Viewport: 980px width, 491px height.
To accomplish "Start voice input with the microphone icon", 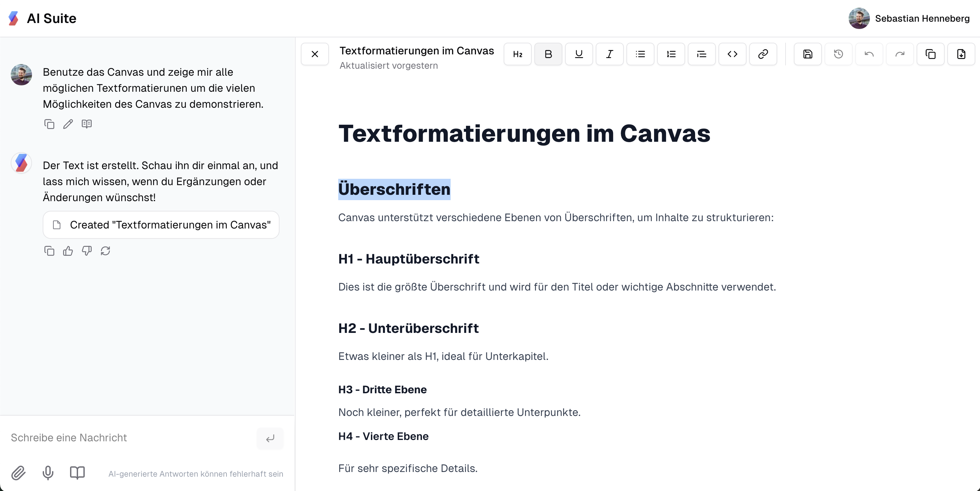I will coord(48,473).
